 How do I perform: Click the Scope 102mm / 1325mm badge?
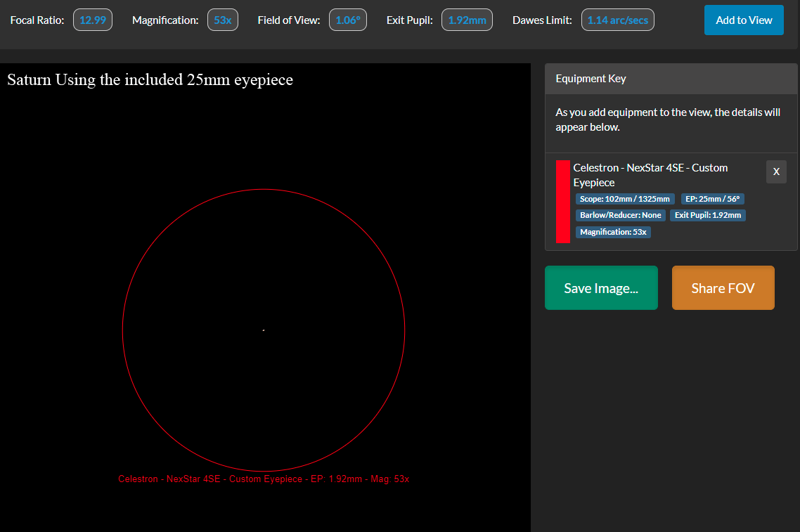coord(625,199)
